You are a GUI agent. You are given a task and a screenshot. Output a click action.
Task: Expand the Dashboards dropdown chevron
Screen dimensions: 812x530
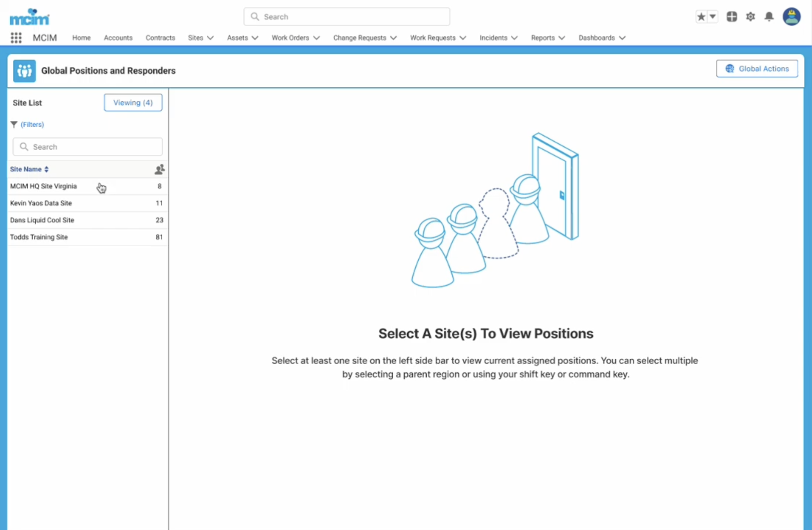point(622,38)
